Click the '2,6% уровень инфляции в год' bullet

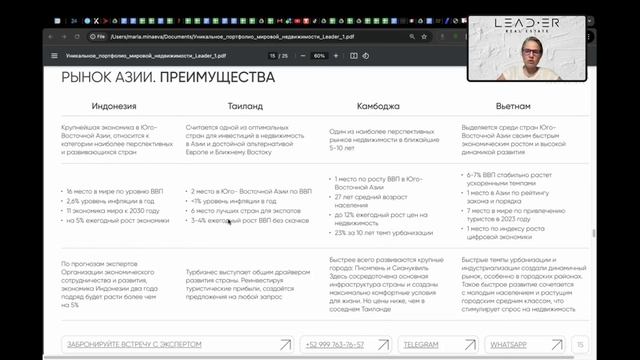[x=110, y=201]
